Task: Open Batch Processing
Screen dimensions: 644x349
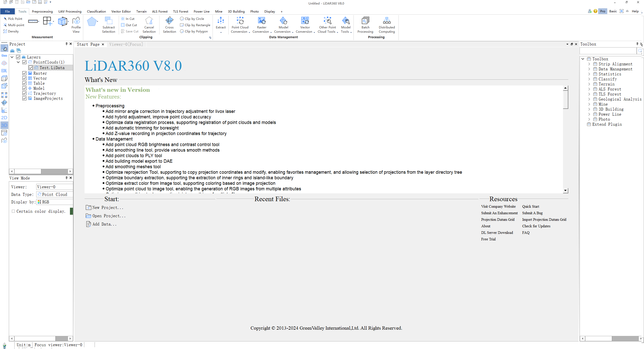Action: [x=365, y=25]
